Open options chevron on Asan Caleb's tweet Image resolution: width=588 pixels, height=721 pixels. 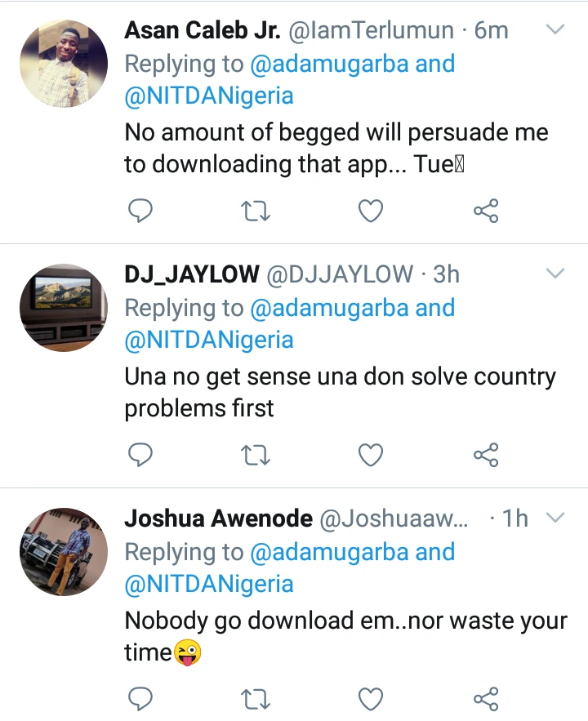pos(555,30)
